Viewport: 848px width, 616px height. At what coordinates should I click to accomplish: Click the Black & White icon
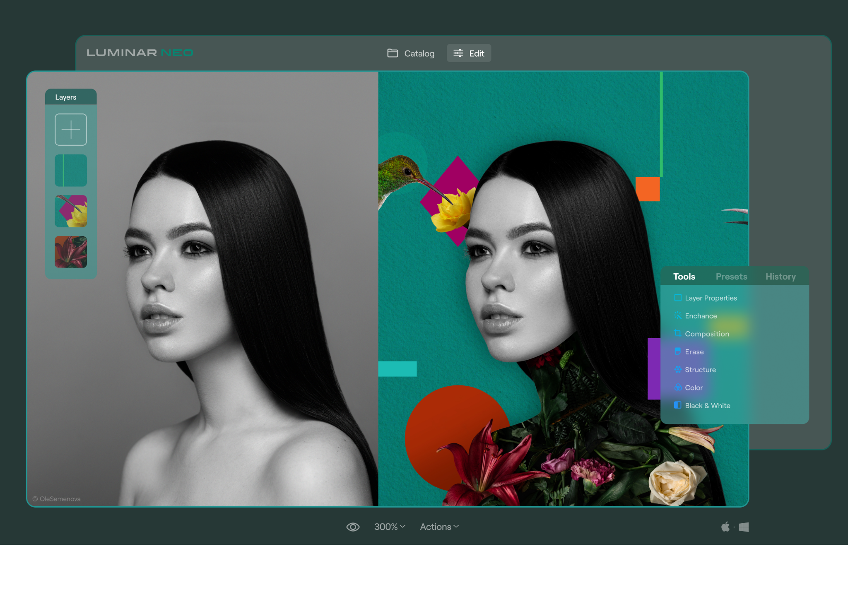tap(678, 405)
